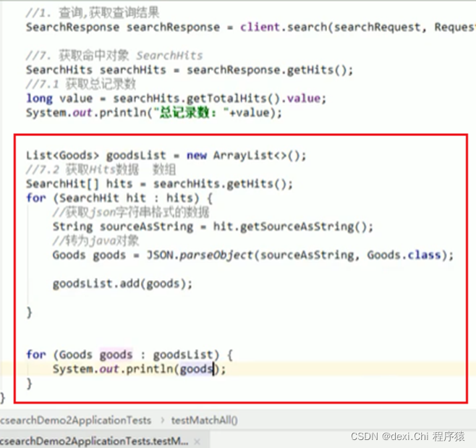Click highlighted 'goods' inside last println
The image size is (476, 448).
point(197,369)
